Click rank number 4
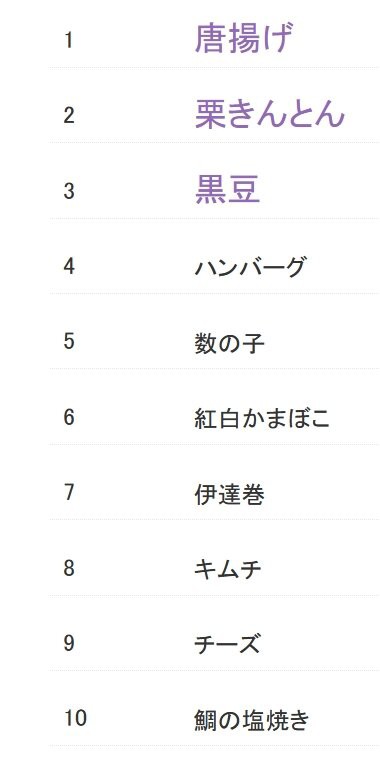The height and width of the screenshot is (771, 380). coord(69,266)
